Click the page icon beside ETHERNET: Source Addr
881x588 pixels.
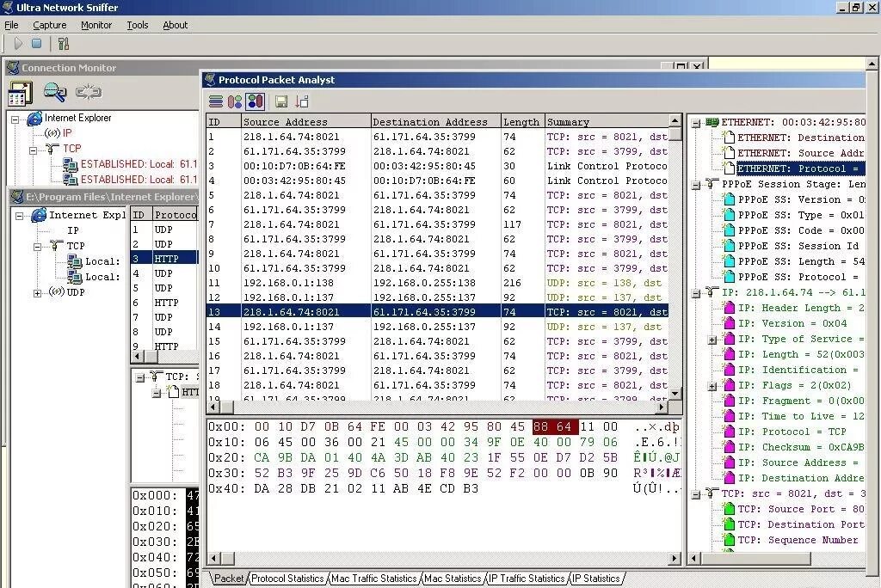pos(729,153)
